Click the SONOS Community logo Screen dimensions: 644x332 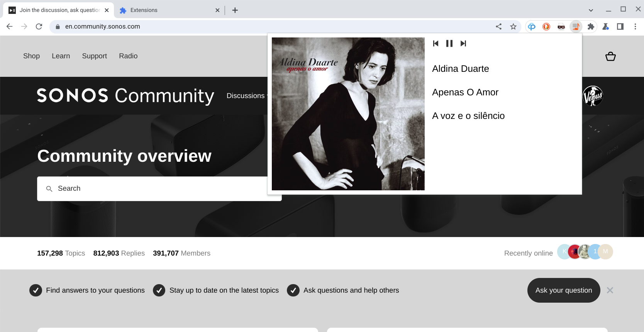(125, 96)
